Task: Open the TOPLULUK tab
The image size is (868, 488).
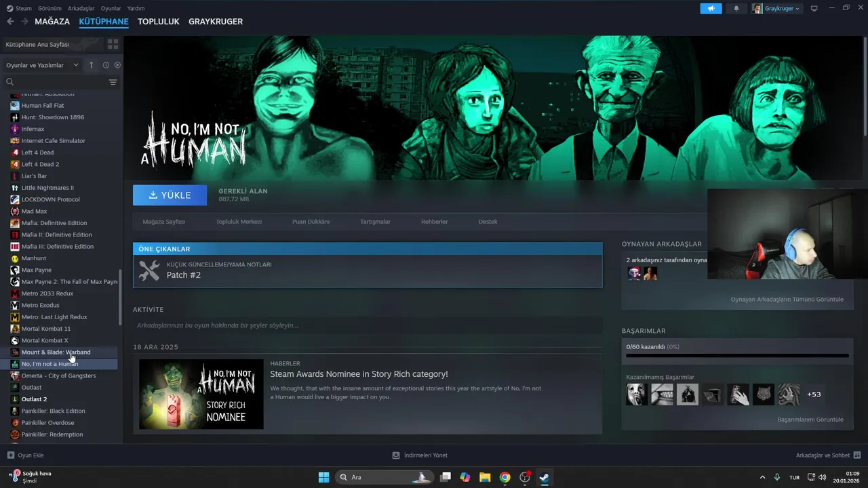Action: click(158, 22)
